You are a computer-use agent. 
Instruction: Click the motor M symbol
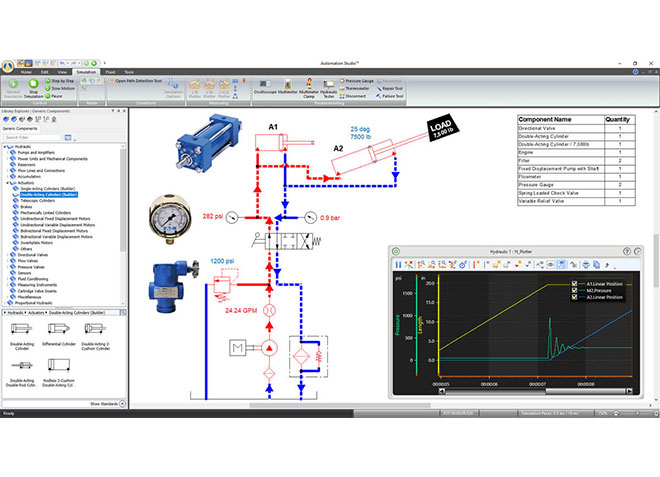(237, 348)
